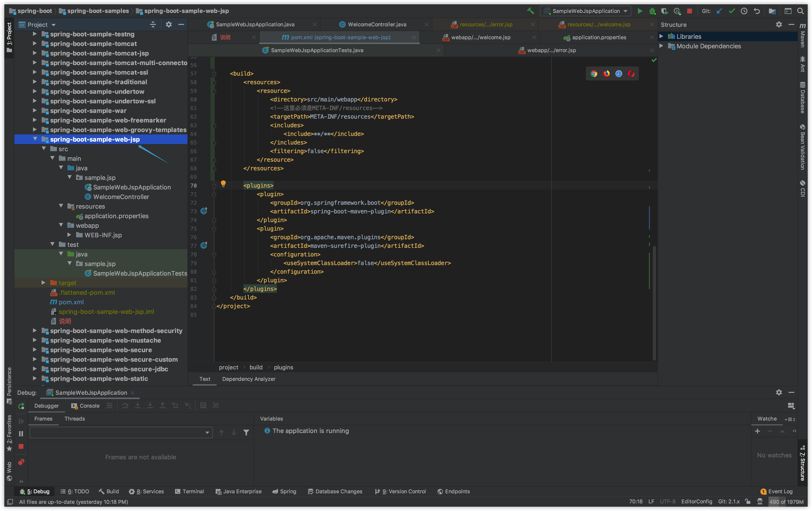
Task: Toggle the Database tool window stripe
Action: click(803, 98)
